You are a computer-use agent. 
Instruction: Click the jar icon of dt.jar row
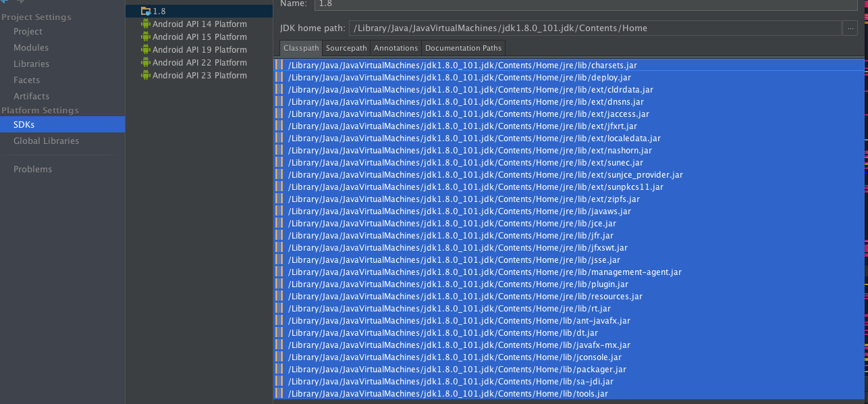click(279, 333)
